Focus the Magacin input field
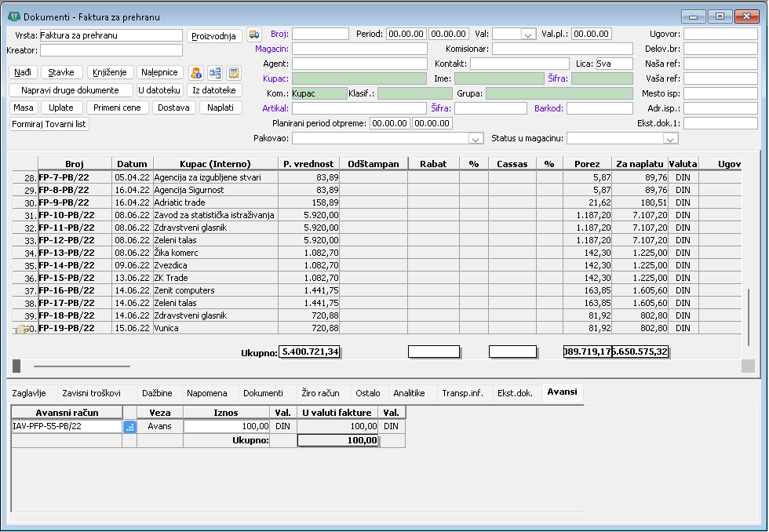The height and width of the screenshot is (532, 769). [360, 49]
